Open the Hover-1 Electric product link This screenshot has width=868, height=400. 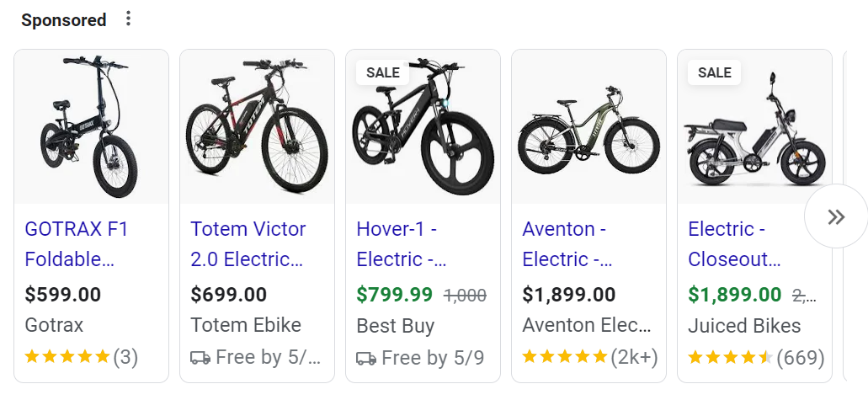point(401,243)
